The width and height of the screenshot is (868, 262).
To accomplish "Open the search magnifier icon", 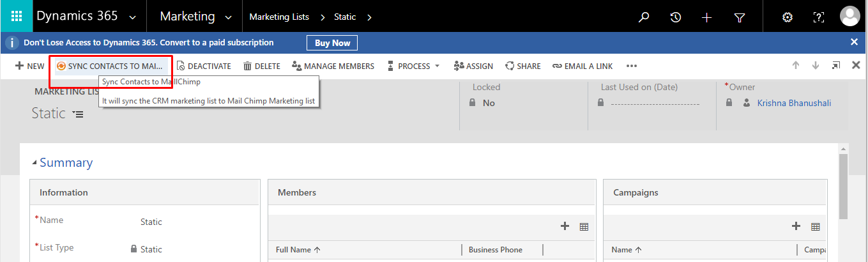I will point(644,17).
